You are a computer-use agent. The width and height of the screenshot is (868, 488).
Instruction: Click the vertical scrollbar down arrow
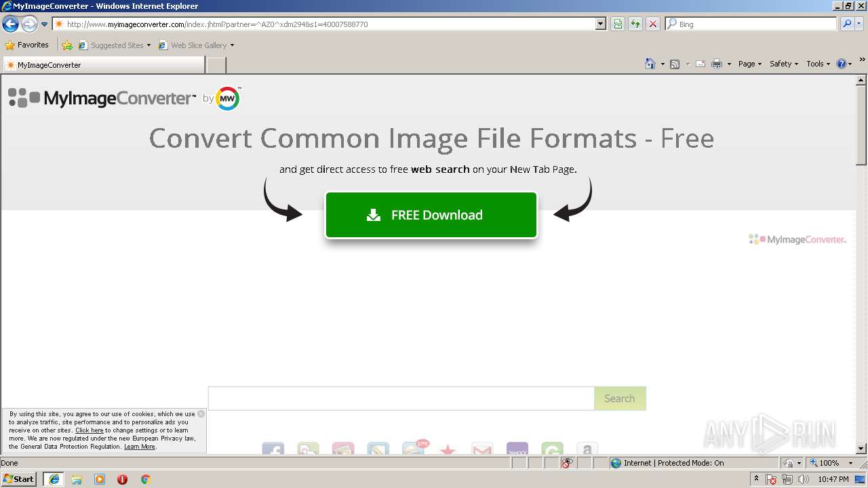tap(861, 448)
